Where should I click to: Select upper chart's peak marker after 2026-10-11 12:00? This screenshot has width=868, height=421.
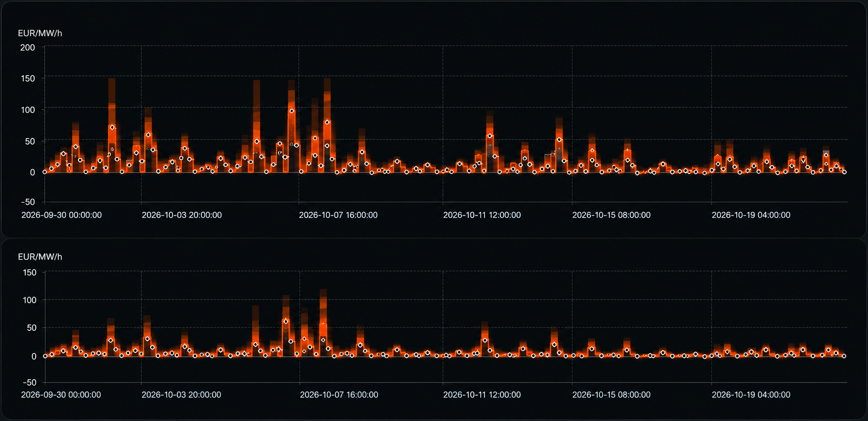pos(490,136)
